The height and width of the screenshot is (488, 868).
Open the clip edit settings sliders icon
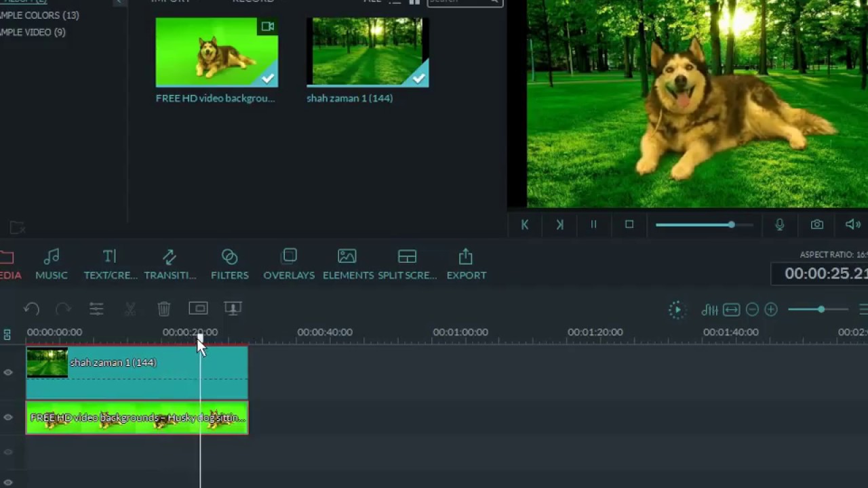(96, 309)
